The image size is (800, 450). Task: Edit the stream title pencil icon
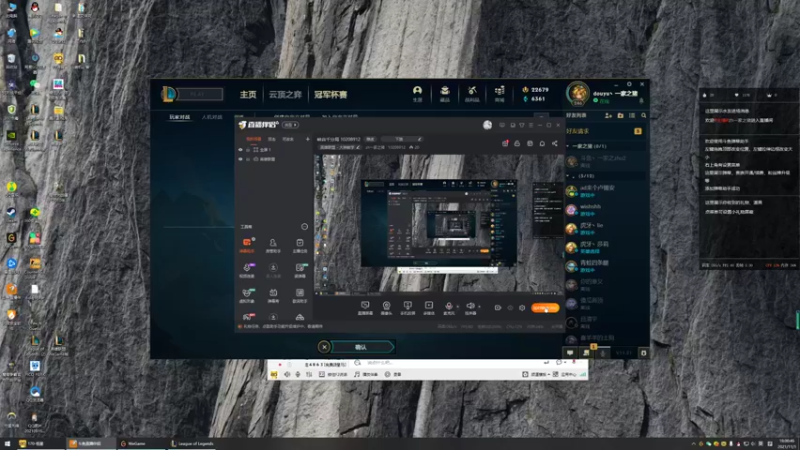pos(419,139)
